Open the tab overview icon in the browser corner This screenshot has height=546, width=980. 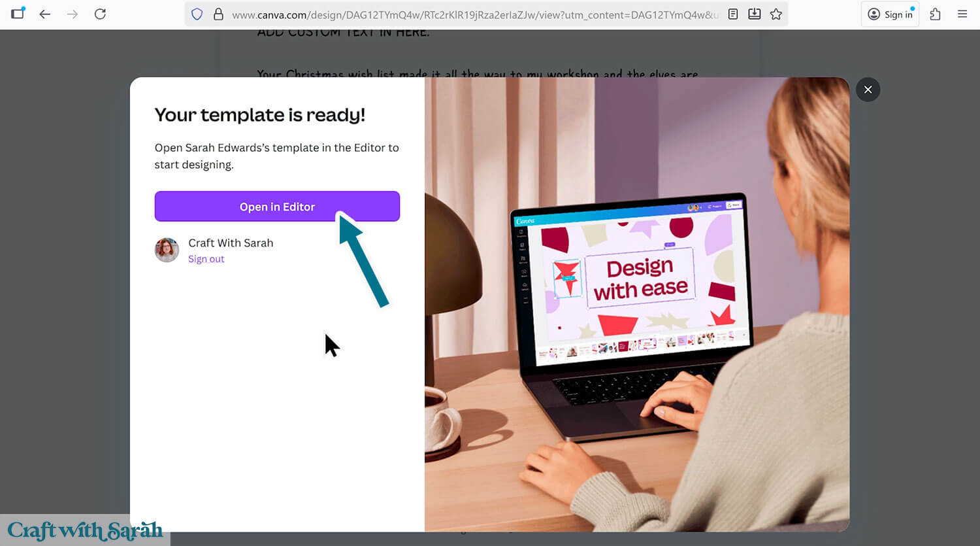[18, 13]
